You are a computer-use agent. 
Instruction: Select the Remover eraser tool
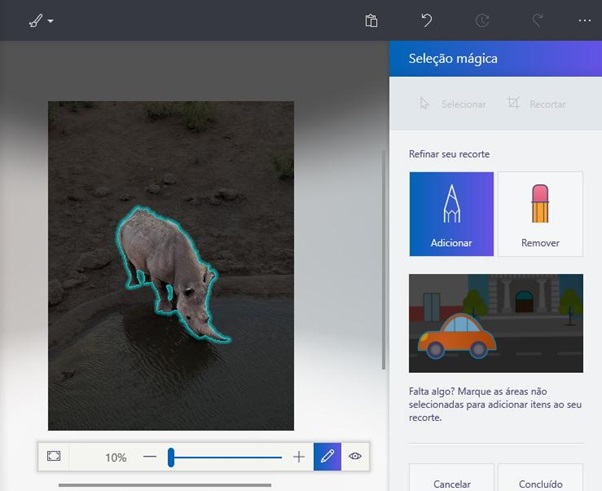(x=540, y=214)
